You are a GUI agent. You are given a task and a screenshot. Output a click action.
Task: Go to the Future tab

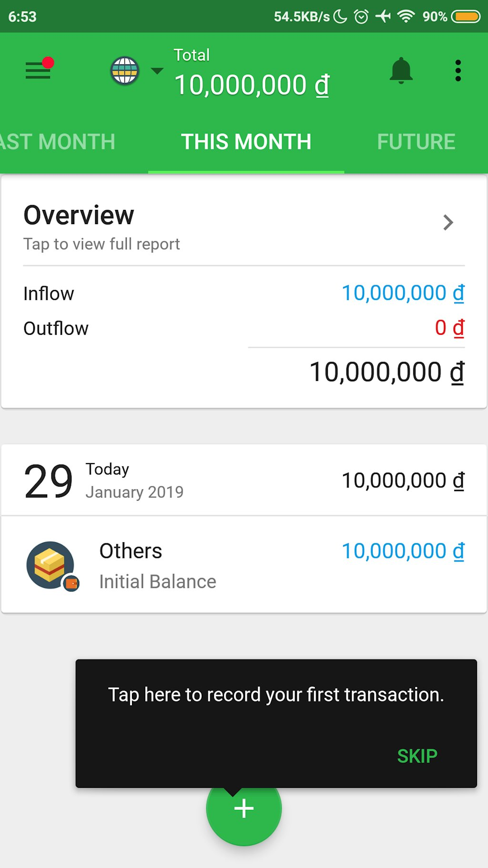(416, 142)
